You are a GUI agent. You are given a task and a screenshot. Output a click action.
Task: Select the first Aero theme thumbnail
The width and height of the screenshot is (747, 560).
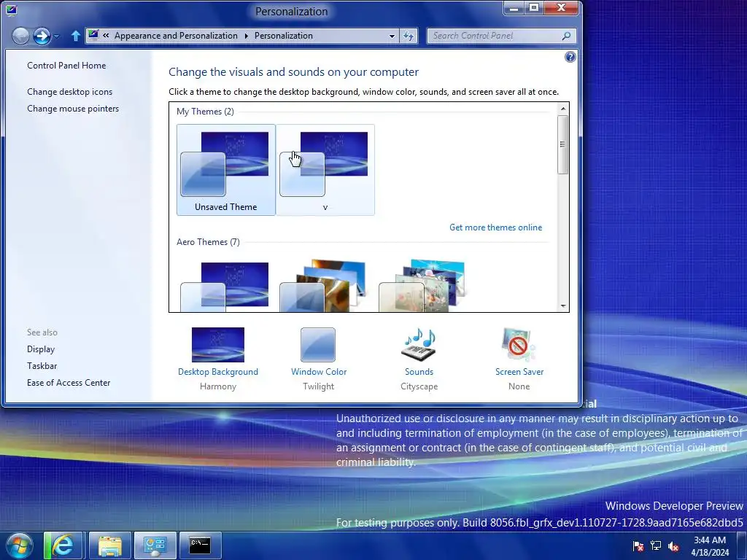(225, 286)
